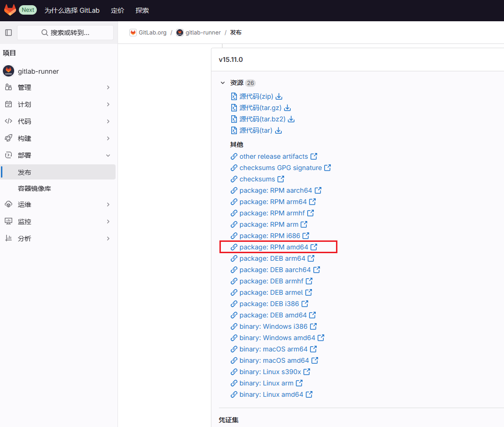Click the Next badge
The height and width of the screenshot is (427, 504).
click(x=28, y=10)
